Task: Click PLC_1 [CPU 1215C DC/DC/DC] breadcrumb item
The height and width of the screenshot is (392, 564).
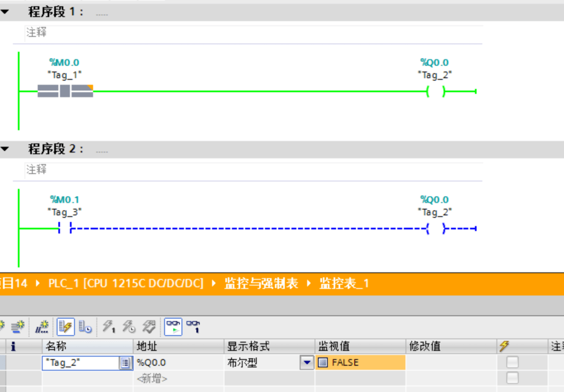Action: pyautogui.click(x=125, y=283)
